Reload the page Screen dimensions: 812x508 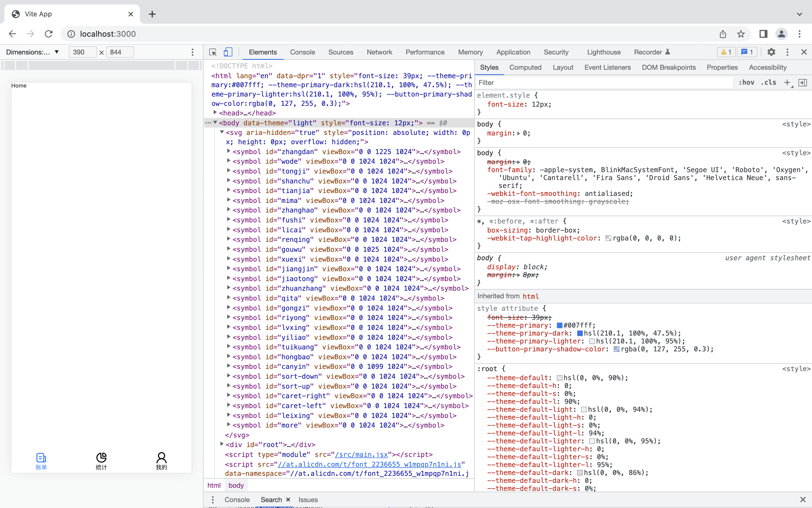pyautogui.click(x=49, y=34)
